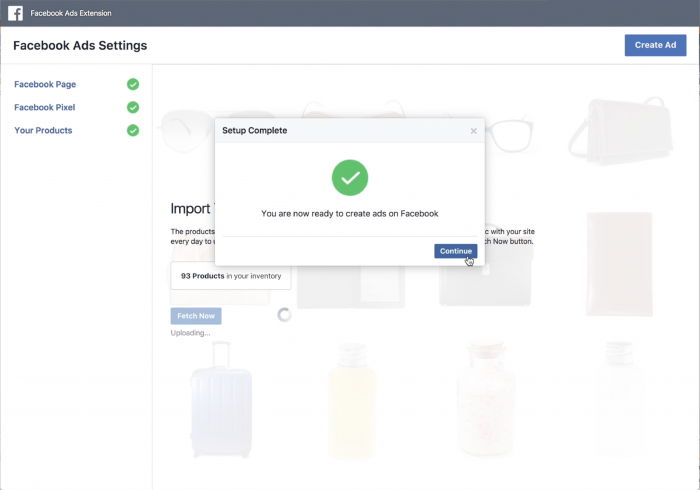The height and width of the screenshot is (490, 700).
Task: Click the handbag product image at top right
Action: tap(621, 130)
